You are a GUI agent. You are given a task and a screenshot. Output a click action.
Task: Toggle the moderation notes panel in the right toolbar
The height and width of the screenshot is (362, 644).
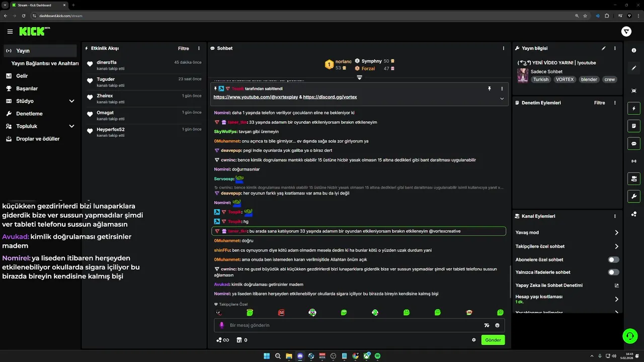(634, 126)
